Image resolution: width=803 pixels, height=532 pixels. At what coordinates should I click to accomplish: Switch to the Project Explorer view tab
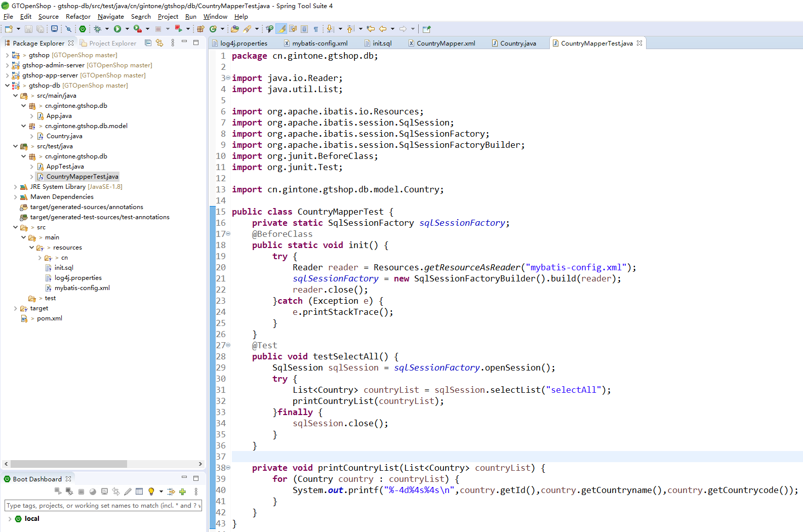point(112,44)
